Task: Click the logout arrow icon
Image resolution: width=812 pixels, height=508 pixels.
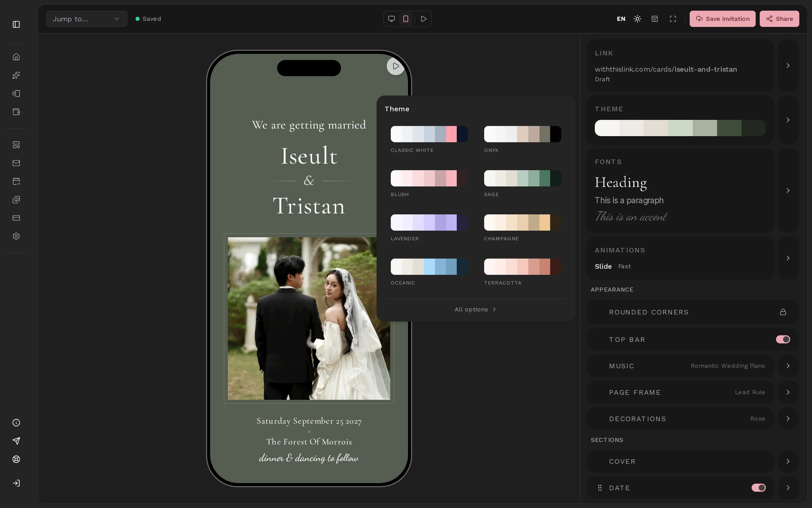Action: pyautogui.click(x=16, y=483)
